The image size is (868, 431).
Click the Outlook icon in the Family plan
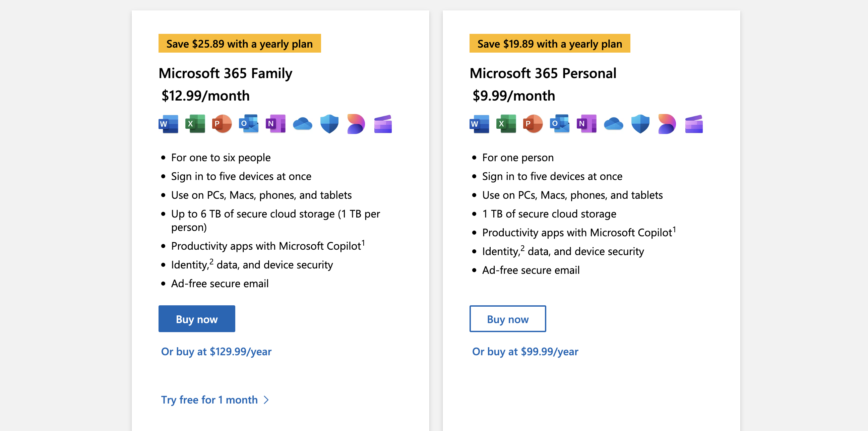(249, 124)
